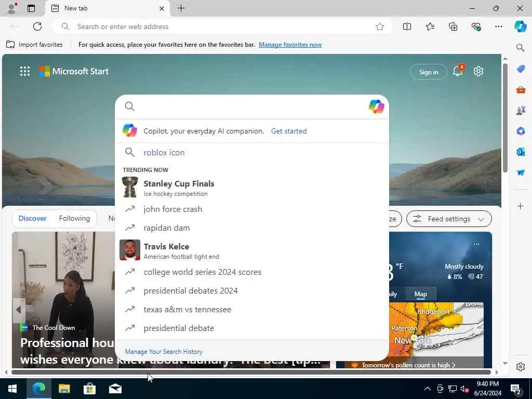Open Browser essentials heart icon
The height and width of the screenshot is (399, 532).
pos(476,26)
